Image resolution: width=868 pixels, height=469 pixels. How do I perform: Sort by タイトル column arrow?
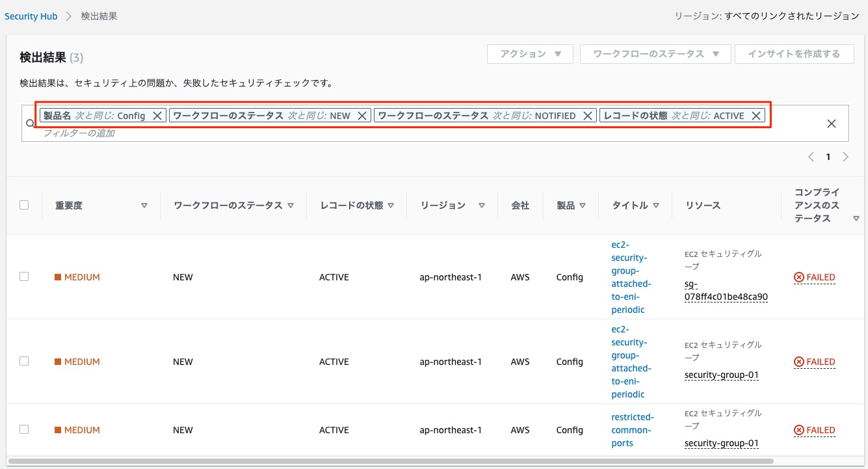tap(656, 206)
